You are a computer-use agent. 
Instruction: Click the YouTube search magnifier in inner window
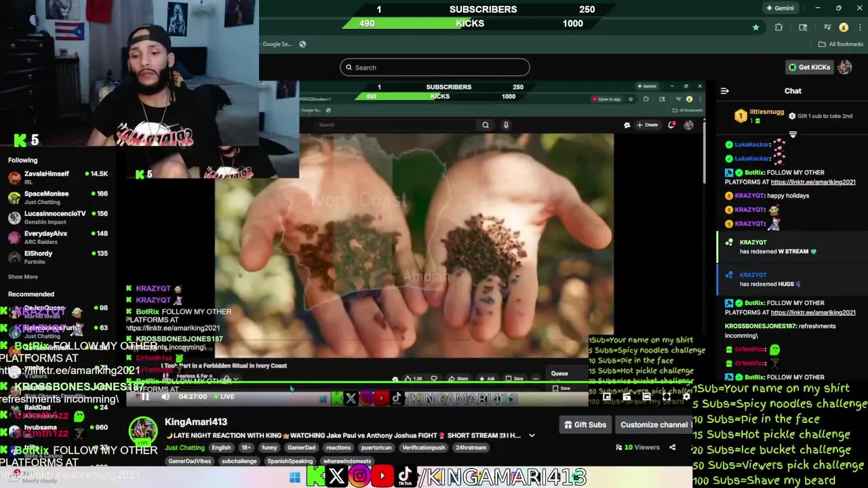pos(486,125)
